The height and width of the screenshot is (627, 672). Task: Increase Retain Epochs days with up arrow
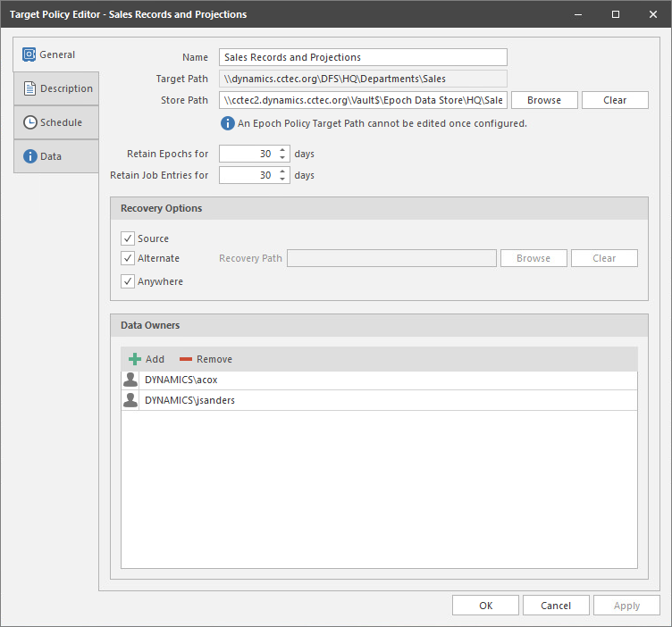point(282,150)
